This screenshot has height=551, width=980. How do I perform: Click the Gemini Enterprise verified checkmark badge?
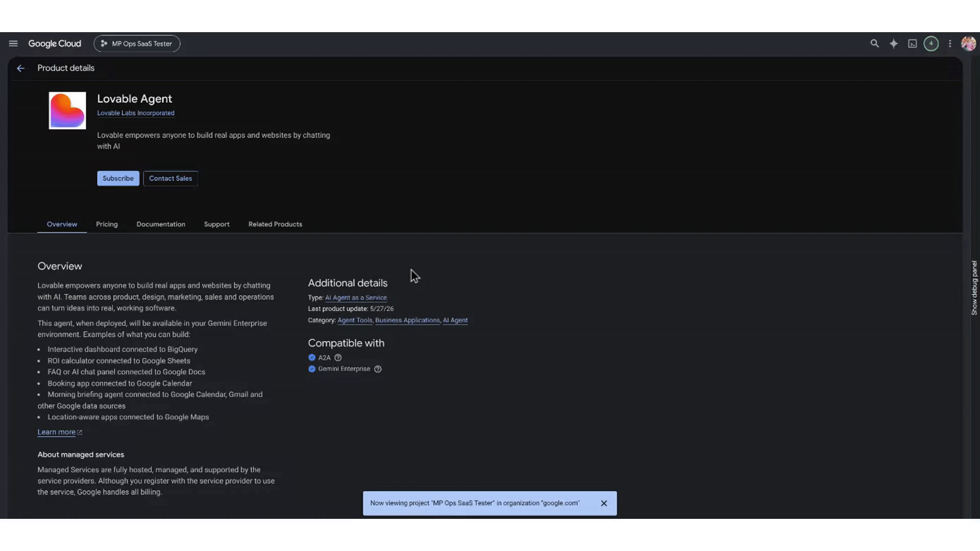(x=312, y=369)
